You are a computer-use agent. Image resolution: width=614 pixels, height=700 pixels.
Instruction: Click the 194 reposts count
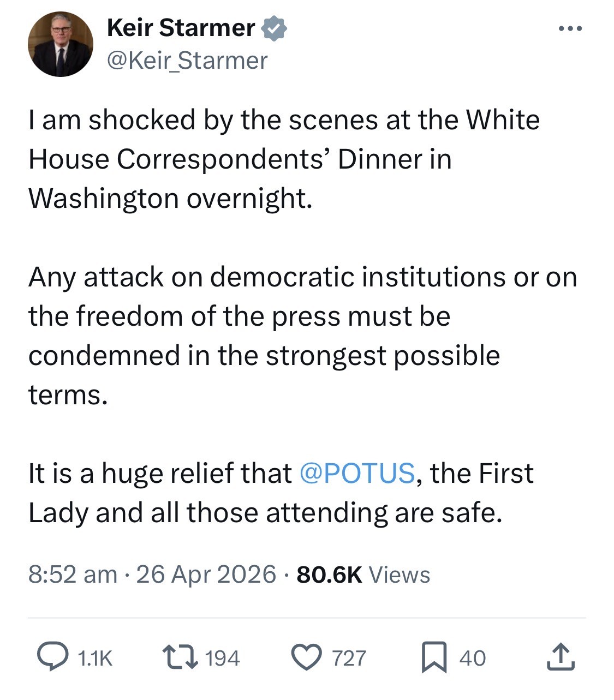click(223, 658)
